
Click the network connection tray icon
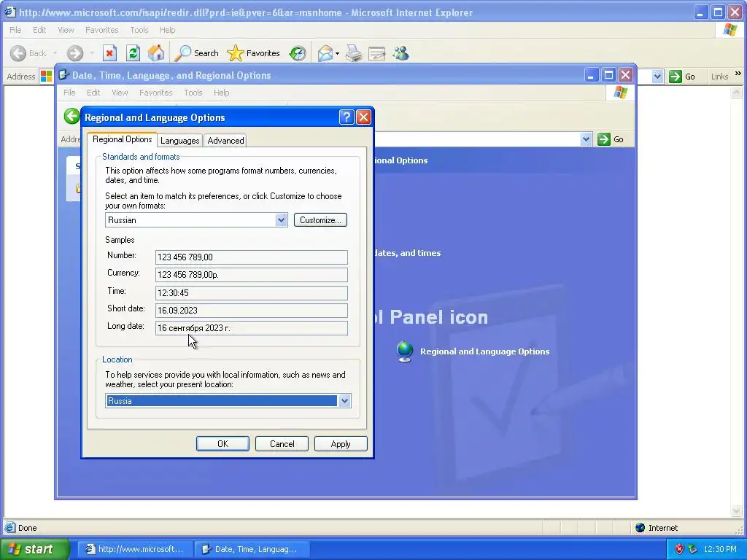click(x=692, y=549)
